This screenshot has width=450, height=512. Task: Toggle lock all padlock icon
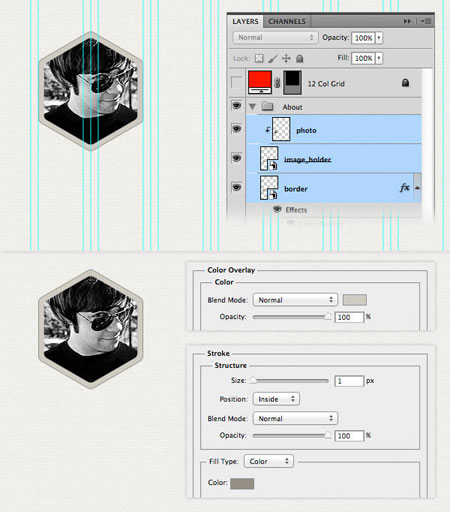[300, 59]
